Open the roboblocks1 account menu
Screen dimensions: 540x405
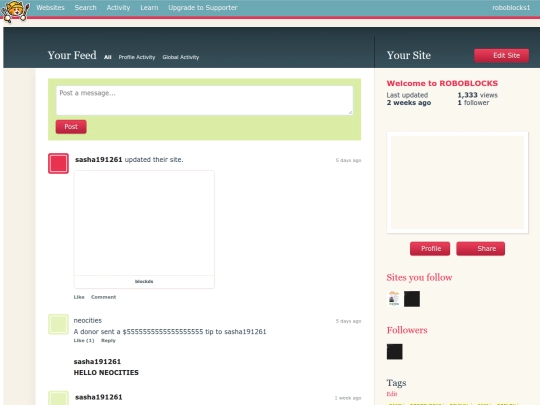[x=511, y=8]
